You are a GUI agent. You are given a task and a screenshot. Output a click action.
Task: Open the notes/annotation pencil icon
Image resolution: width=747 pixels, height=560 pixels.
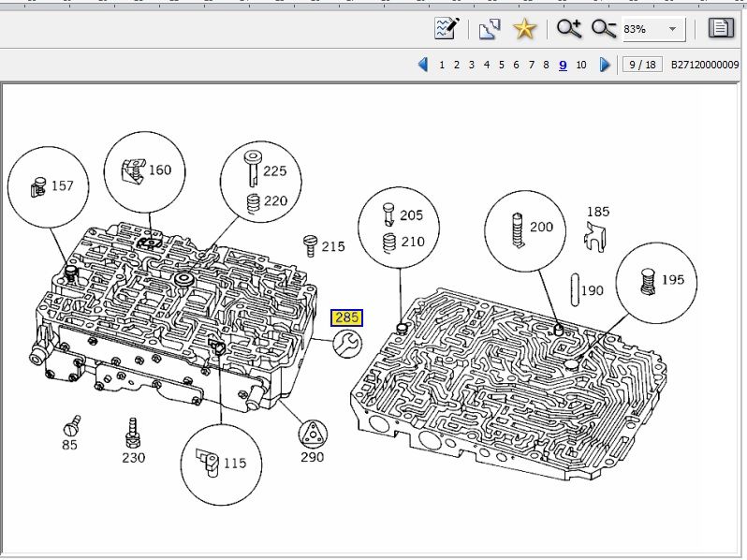447,29
